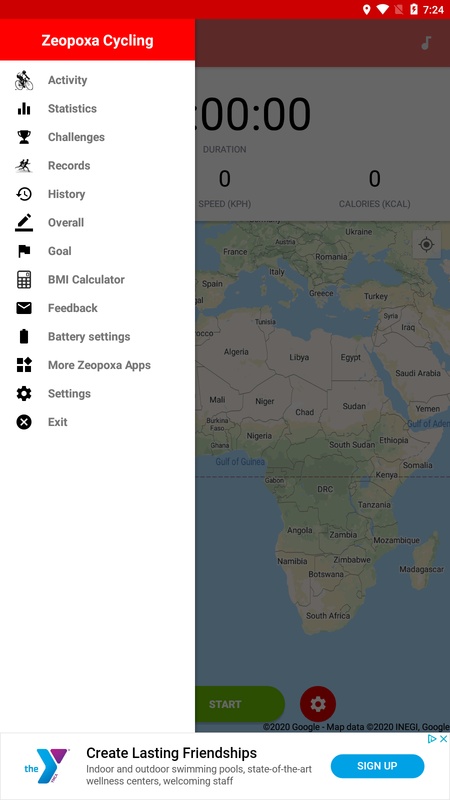Screen dimensions: 450x800
Task: Select the Challenges trophy icon
Action: click(x=23, y=137)
